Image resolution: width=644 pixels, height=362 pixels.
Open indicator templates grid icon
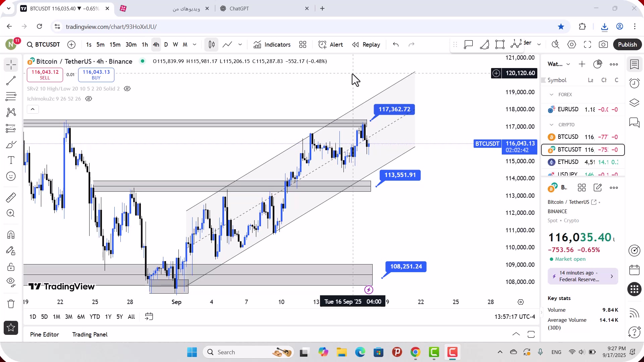coord(303,45)
